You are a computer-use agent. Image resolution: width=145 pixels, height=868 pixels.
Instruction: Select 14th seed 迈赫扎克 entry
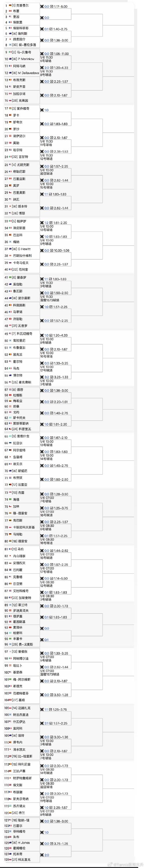[21, 708]
